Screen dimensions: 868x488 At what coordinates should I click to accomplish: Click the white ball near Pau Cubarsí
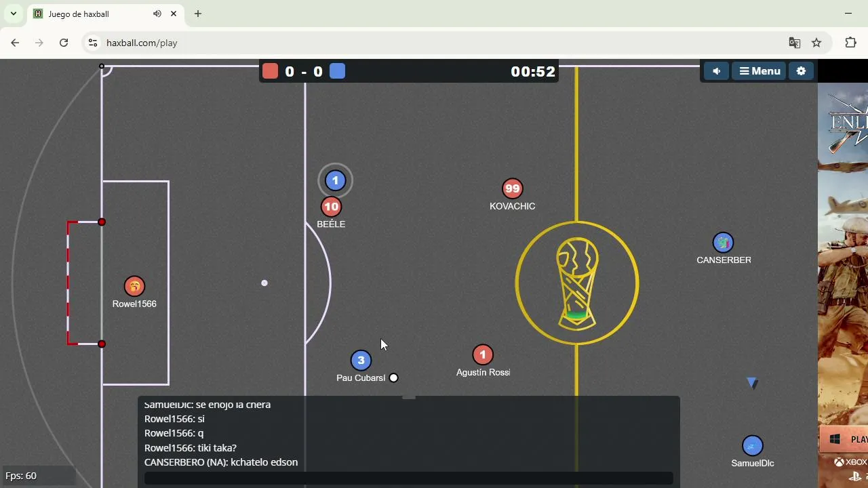click(393, 378)
